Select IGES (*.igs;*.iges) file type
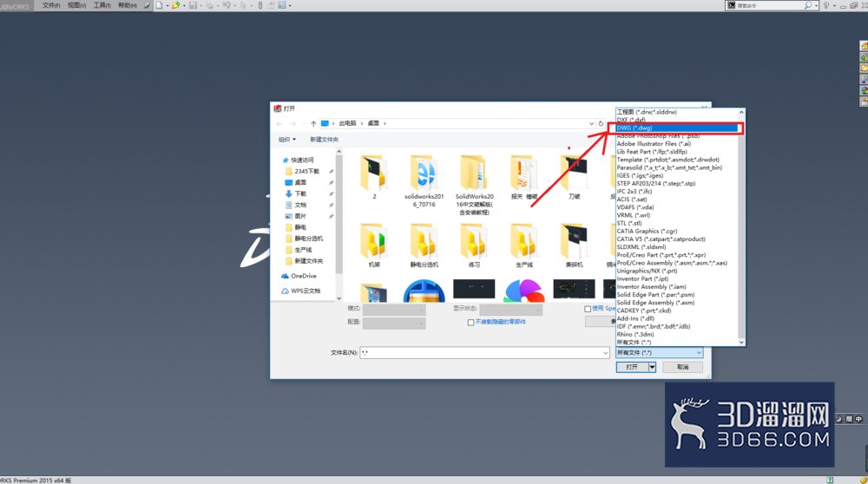 (x=676, y=175)
